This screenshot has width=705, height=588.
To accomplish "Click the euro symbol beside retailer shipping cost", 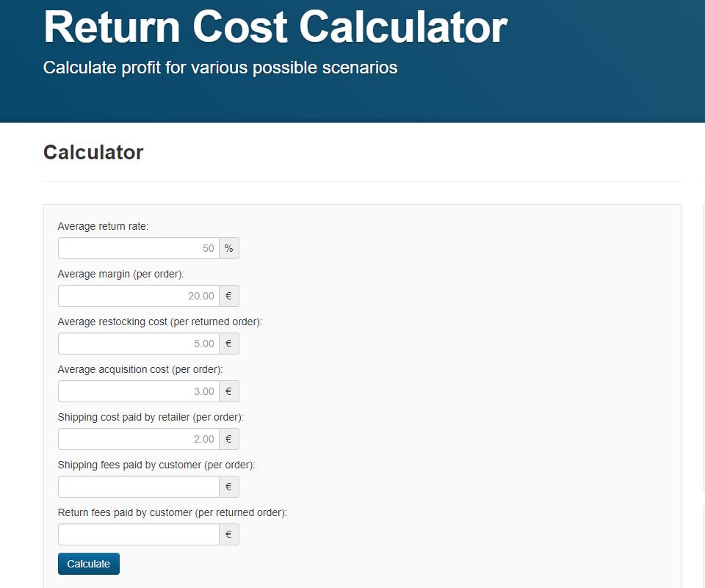I will 229,439.
